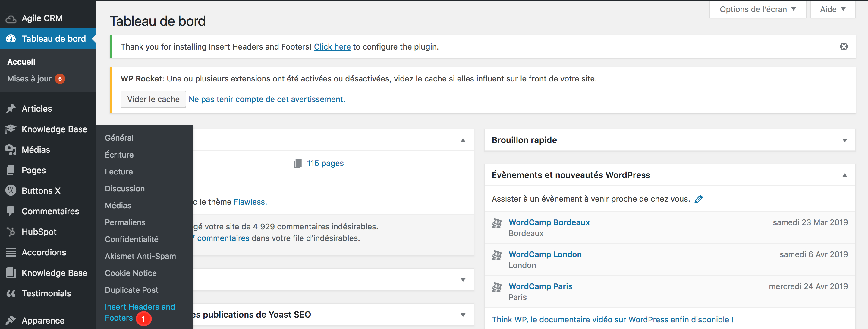The image size is (868, 329).
Task: Click the 'samedi 6 Avr 2019' date
Action: [x=813, y=254]
